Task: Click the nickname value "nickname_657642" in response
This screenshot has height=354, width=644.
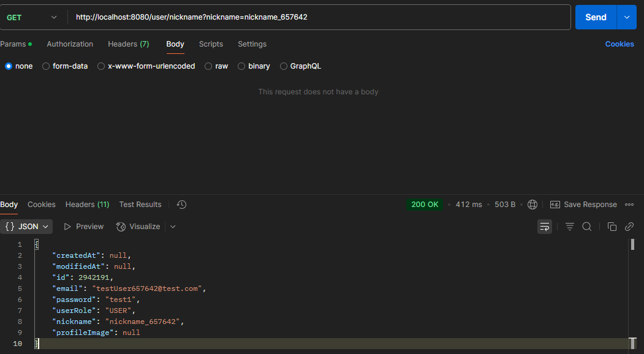Action: pyautogui.click(x=143, y=322)
